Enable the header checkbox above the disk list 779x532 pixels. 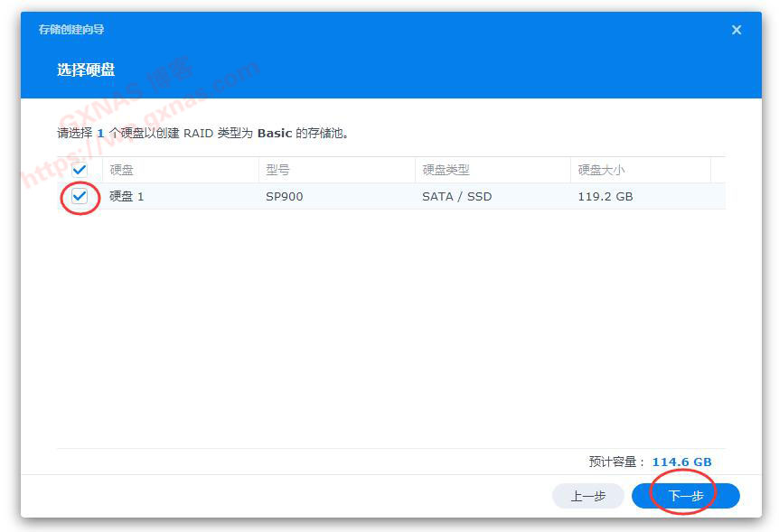(x=80, y=169)
